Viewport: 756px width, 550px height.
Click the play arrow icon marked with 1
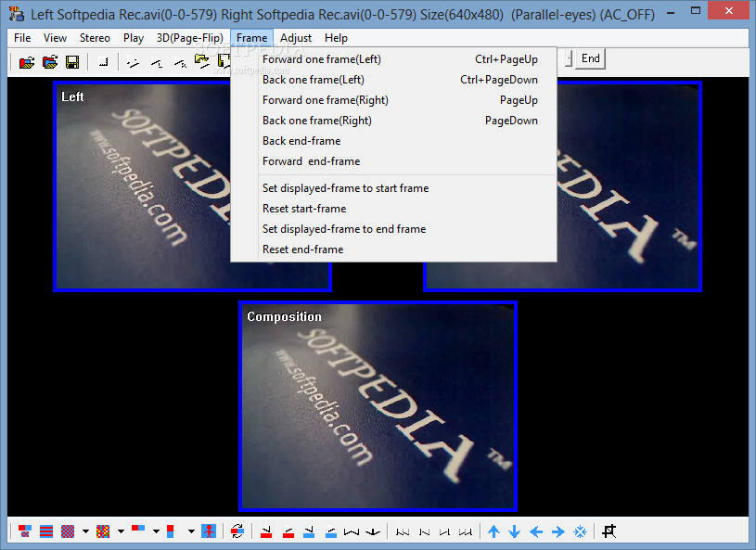pos(157,62)
